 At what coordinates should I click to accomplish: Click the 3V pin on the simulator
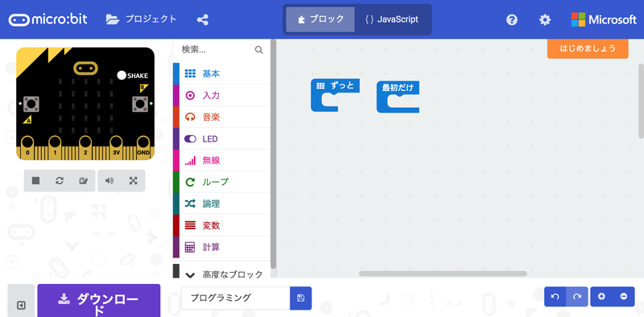point(116,147)
